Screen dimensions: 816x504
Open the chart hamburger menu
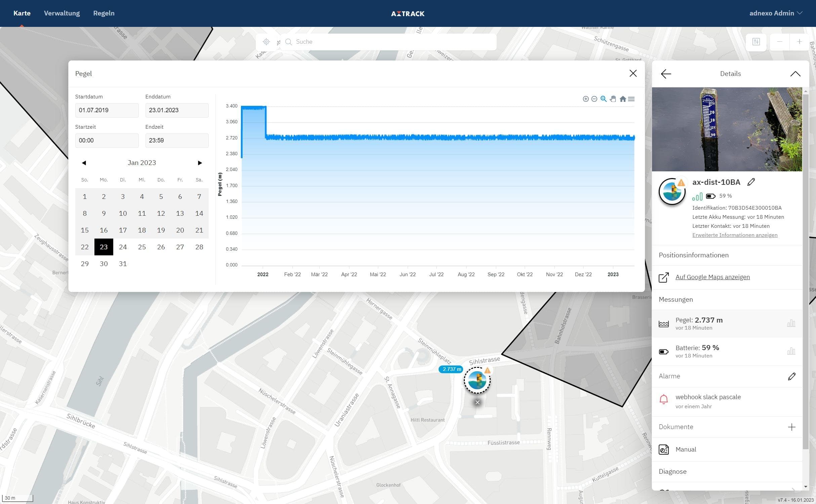(x=631, y=99)
